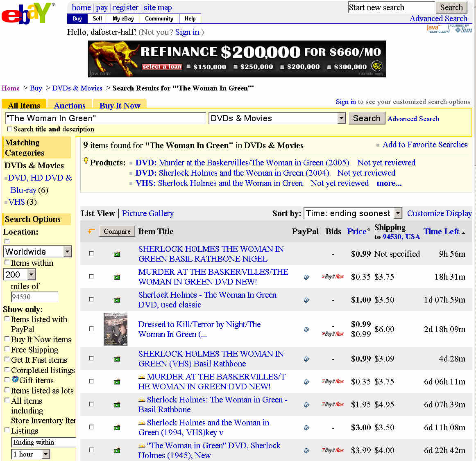
Task: Click Buy It Now icon in 6d 07h 39m row
Action: 333,404
